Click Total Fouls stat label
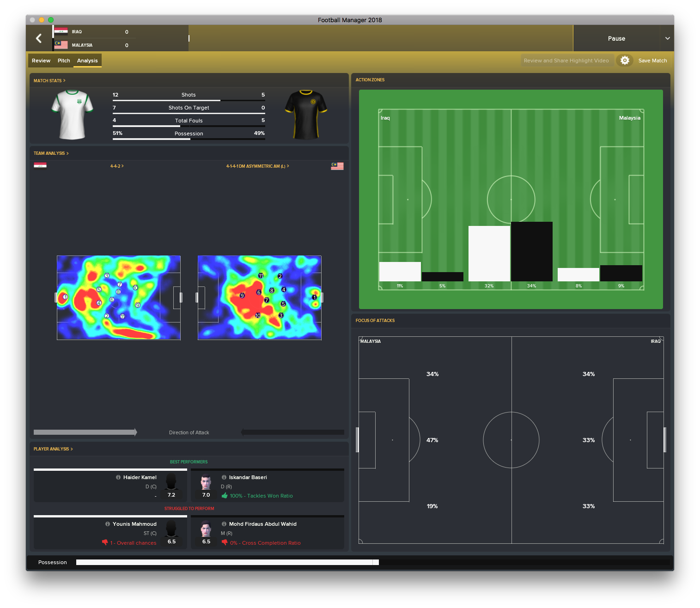Screen dimensions: 700x608 pyautogui.click(x=189, y=121)
